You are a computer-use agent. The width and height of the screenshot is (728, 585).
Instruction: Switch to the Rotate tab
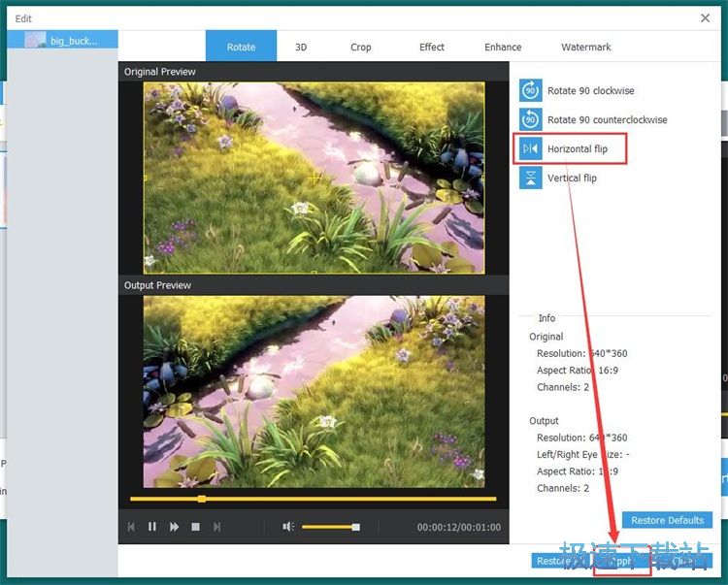[241, 47]
